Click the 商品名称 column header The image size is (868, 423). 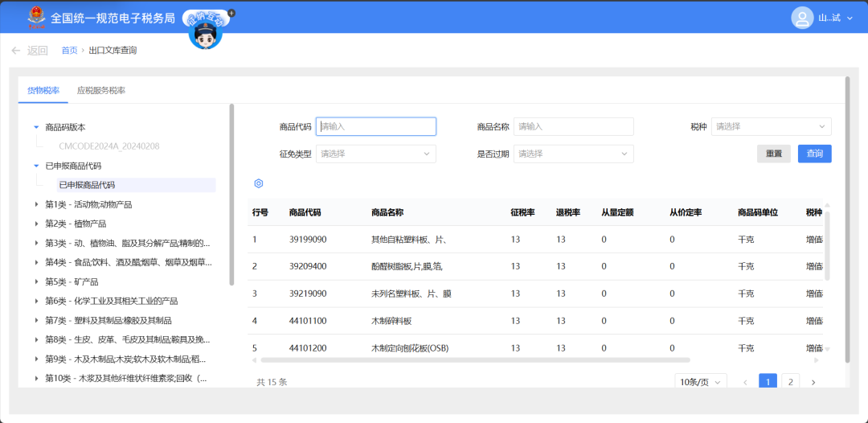(x=387, y=212)
